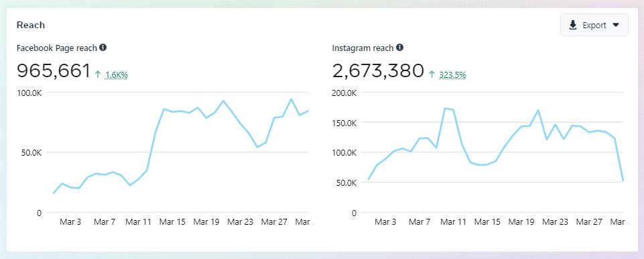Click the green up arrow beside 1.6K%
Viewport: 644px width, 259px height.
click(x=98, y=75)
